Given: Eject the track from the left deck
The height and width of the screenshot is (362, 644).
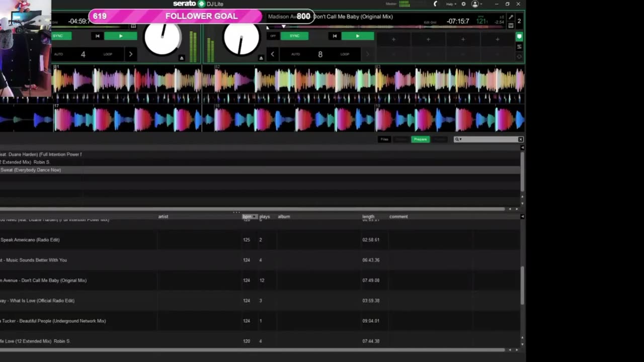Looking at the screenshot, I should click(x=182, y=58).
